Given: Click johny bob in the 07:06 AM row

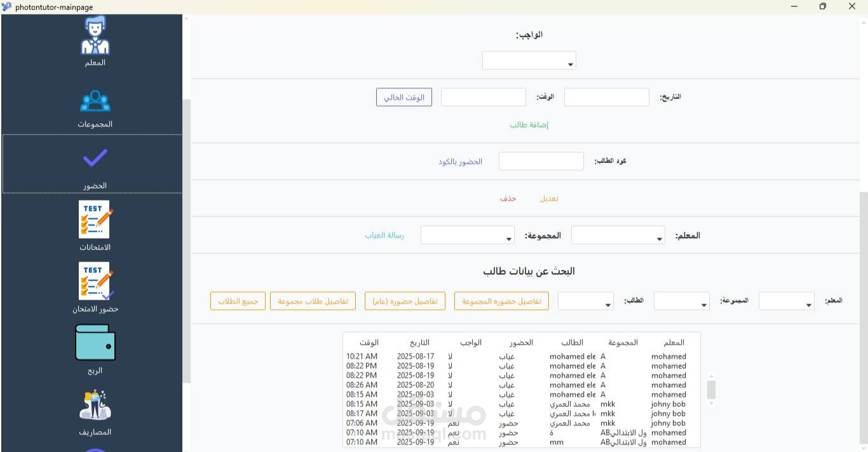Looking at the screenshot, I should tap(668, 423).
